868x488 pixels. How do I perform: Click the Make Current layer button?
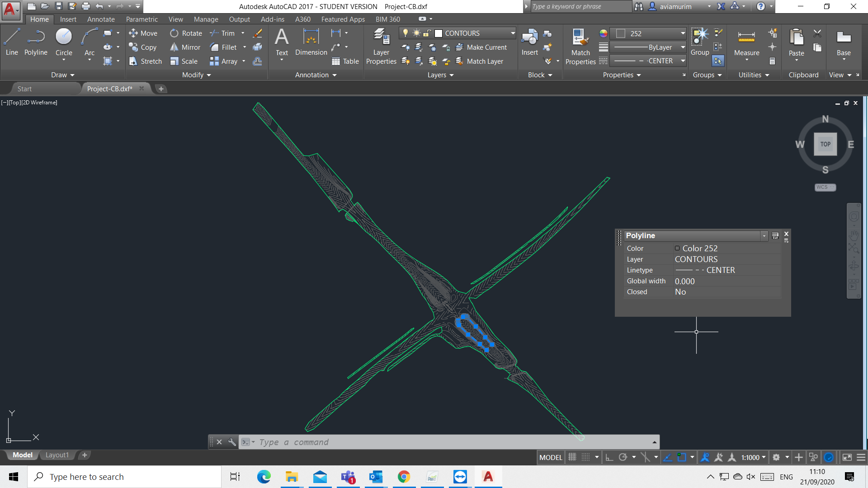coord(481,47)
